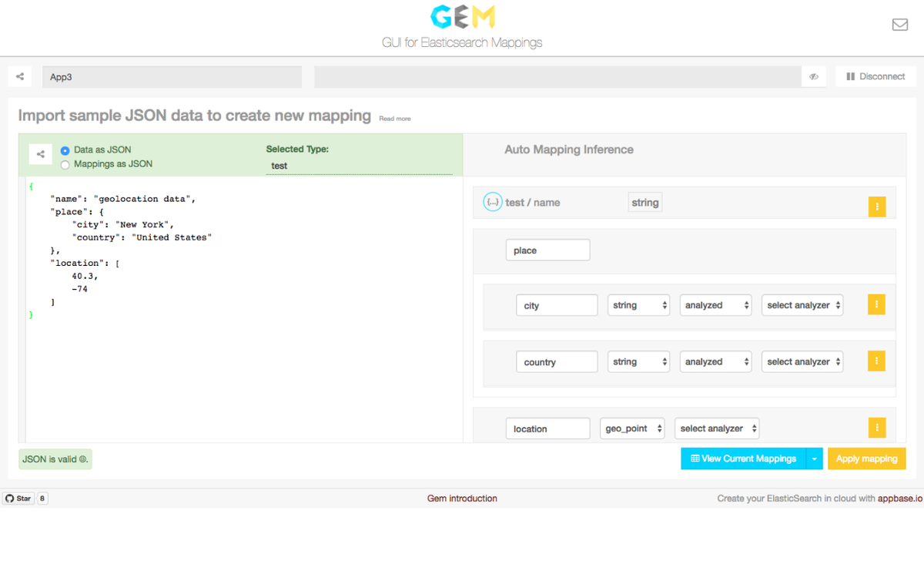924x578 pixels.
Task: Click the "name": "geolocation data" line in editor
Action: 123,199
